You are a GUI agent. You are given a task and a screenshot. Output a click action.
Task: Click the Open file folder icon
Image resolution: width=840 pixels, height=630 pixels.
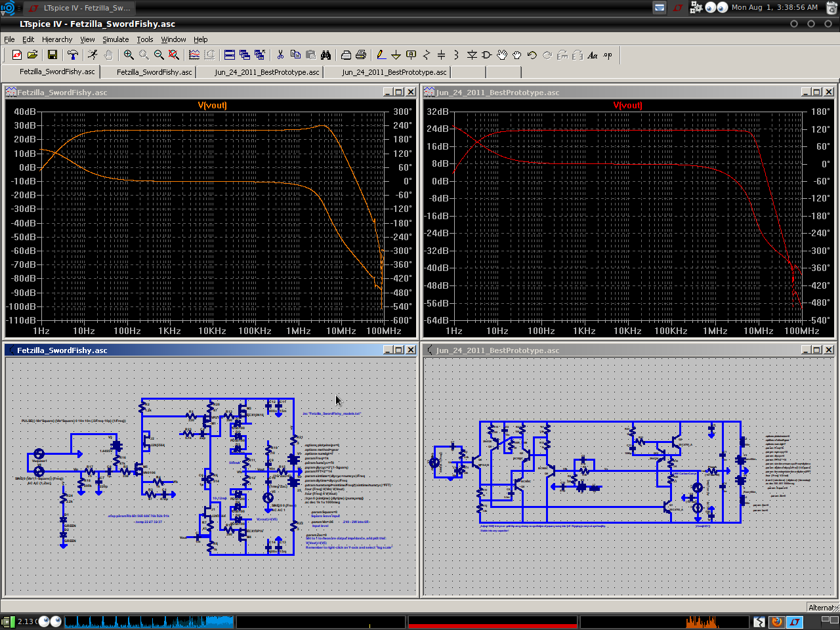point(32,55)
